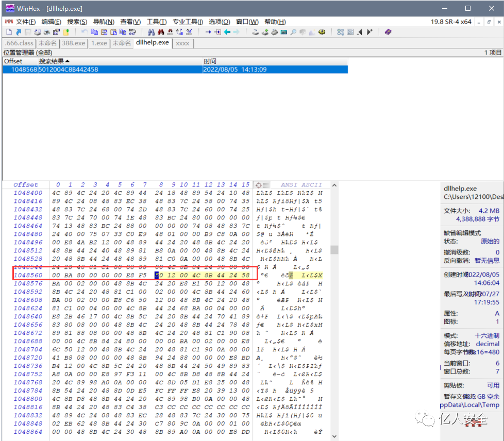Click the 101/010 modify data icon
Image resolution: width=504 pixels, height=441 pixels.
pyautogui.click(x=132, y=32)
